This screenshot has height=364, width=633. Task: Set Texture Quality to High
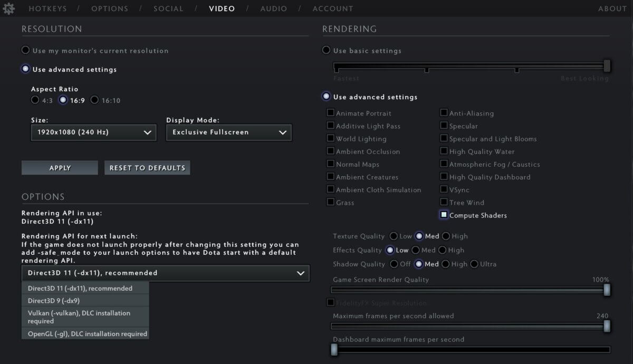pyautogui.click(x=446, y=236)
